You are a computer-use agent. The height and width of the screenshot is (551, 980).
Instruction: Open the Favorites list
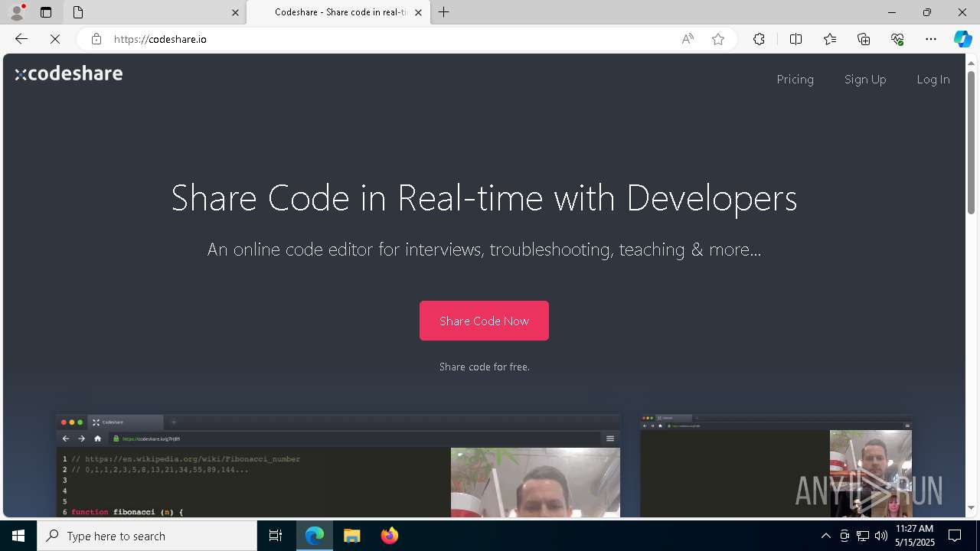(830, 39)
